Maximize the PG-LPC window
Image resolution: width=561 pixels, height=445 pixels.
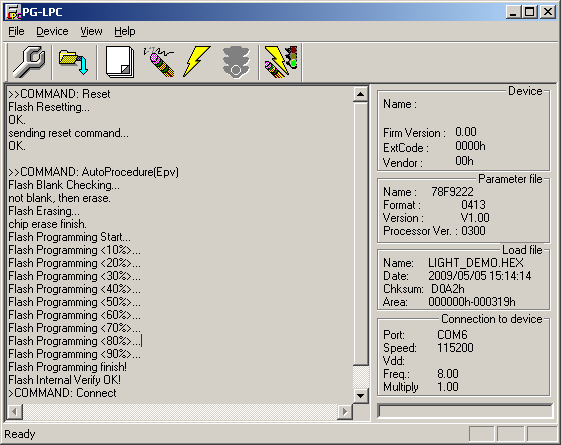[x=530, y=12]
